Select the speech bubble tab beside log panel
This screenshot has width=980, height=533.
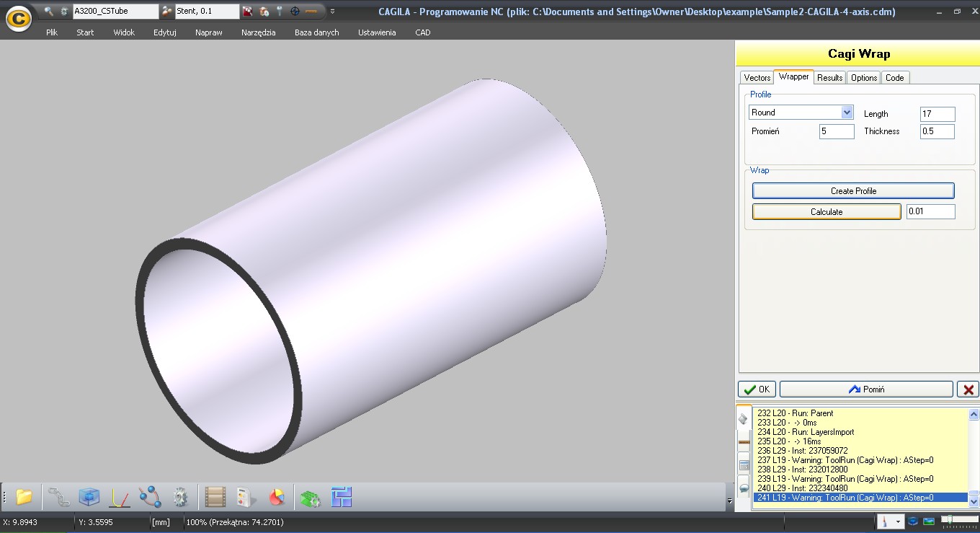pyautogui.click(x=744, y=488)
